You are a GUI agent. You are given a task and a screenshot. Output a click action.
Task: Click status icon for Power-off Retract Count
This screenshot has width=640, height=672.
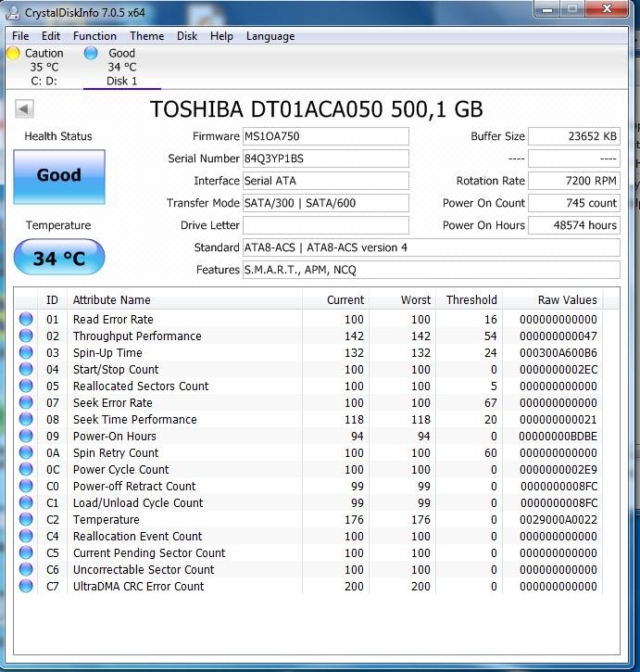click(26, 486)
